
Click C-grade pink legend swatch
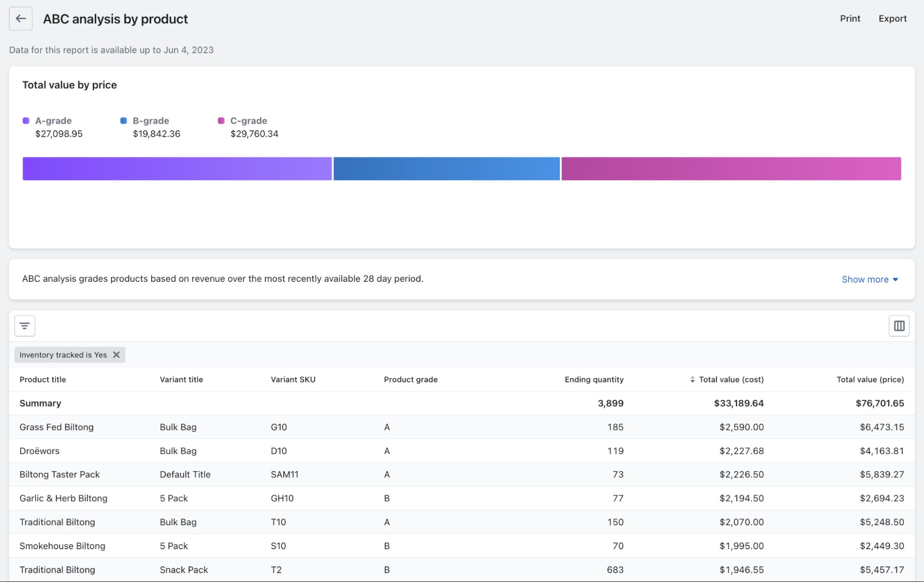pos(221,121)
